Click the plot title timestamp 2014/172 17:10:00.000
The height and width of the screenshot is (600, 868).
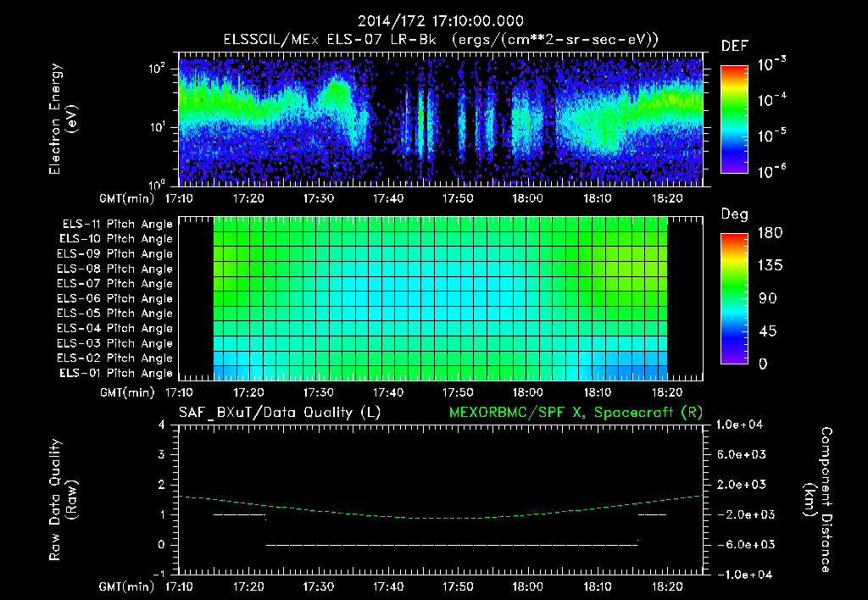coord(441,21)
